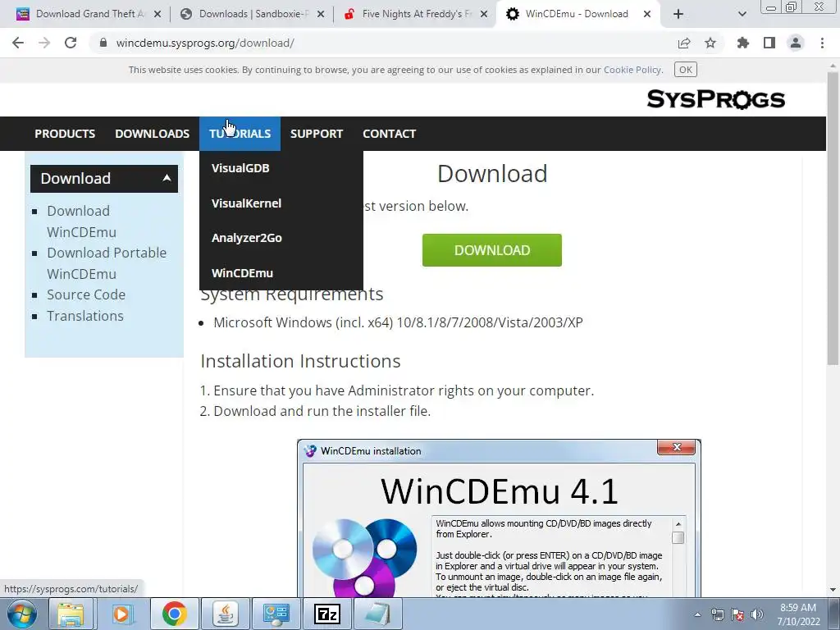The width and height of the screenshot is (840, 630).
Task: Open the Java taskbar icon
Action: [x=226, y=614]
